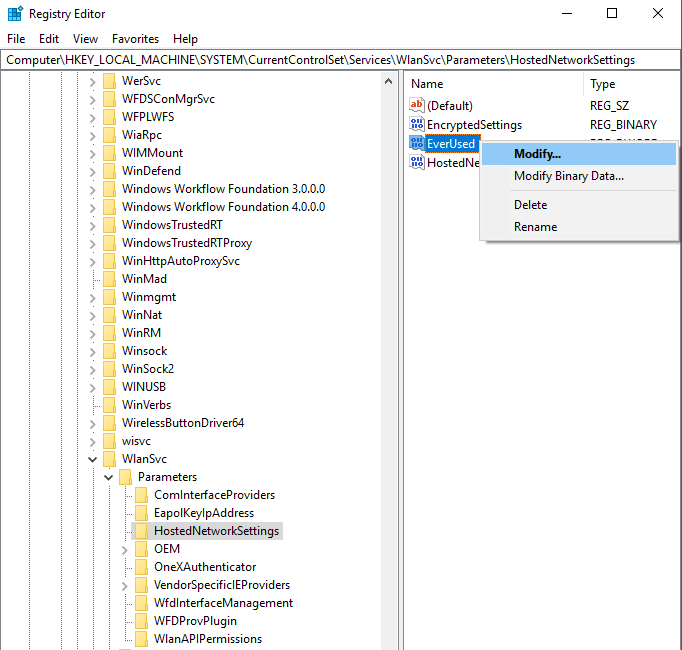Click the REG_BINARY type of EncryptedSettings
682x650 pixels.
(x=623, y=125)
